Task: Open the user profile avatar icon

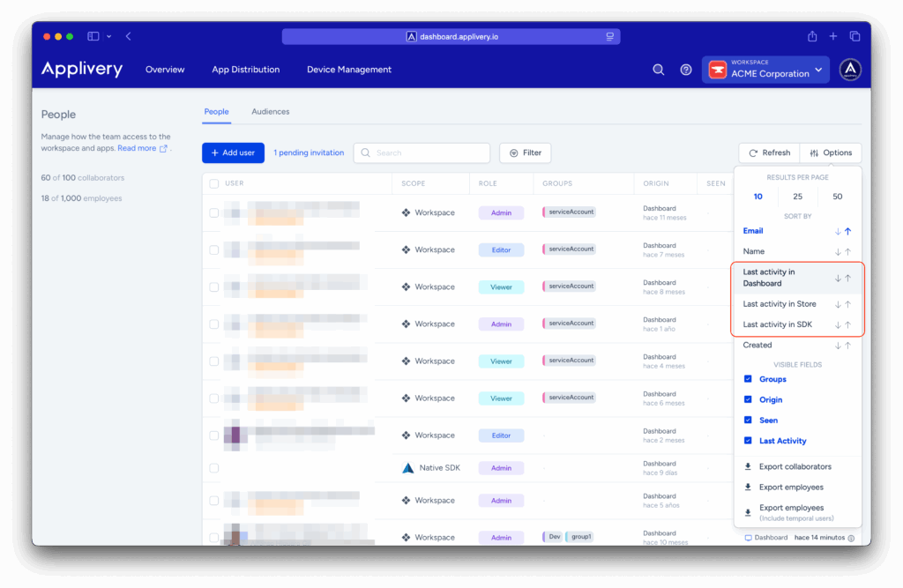Action: click(x=850, y=70)
